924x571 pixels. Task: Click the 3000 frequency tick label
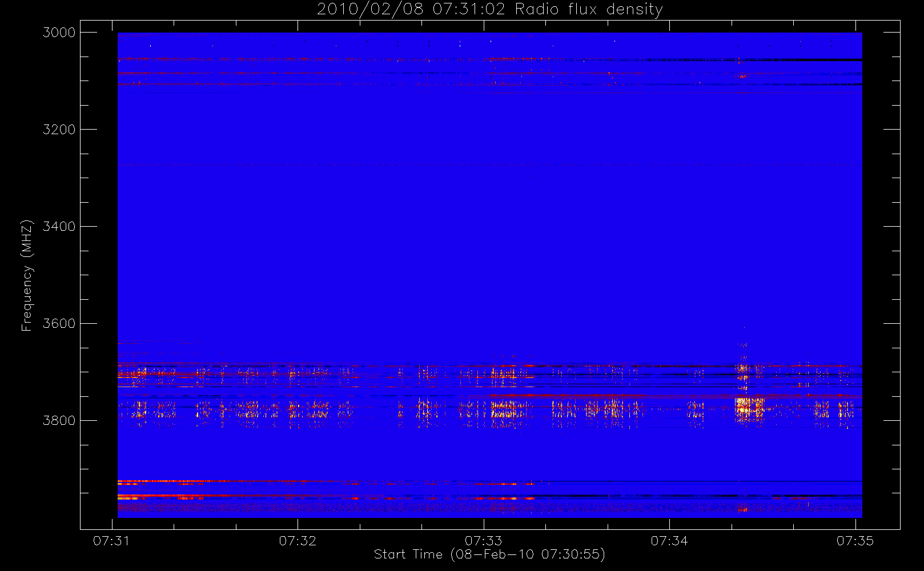click(59, 33)
